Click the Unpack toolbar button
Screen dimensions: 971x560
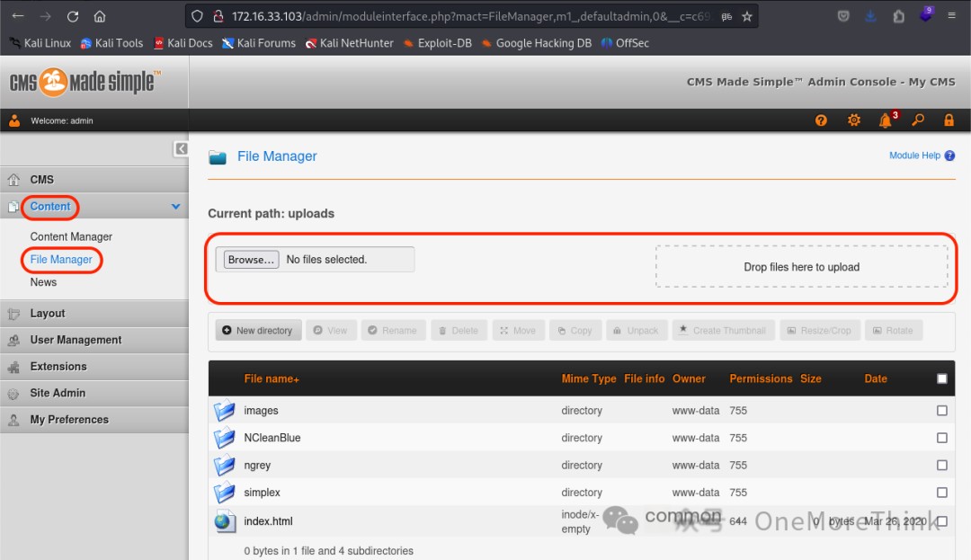tap(637, 331)
